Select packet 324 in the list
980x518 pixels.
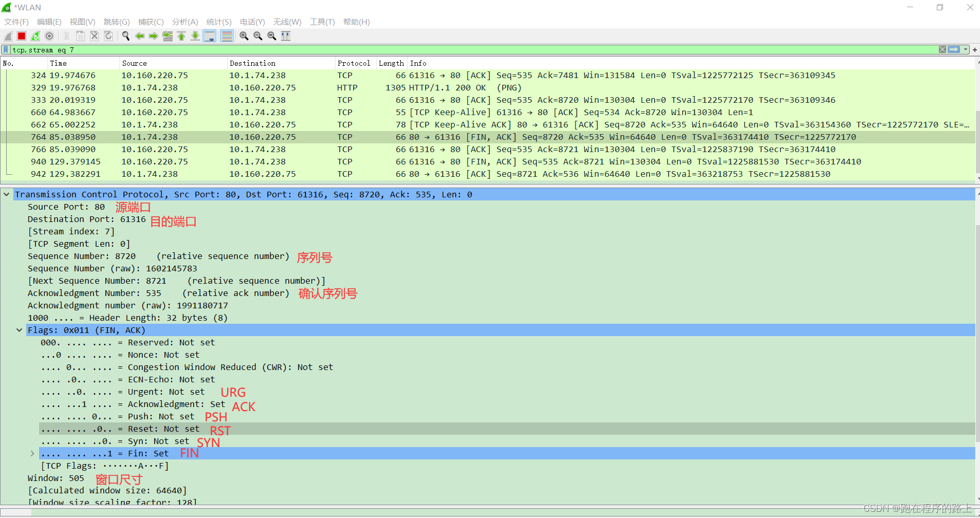[x=488, y=75]
